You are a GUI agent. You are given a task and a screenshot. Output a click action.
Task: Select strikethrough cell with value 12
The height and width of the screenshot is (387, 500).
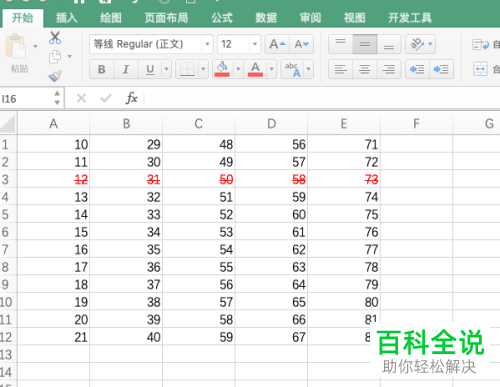point(53,179)
